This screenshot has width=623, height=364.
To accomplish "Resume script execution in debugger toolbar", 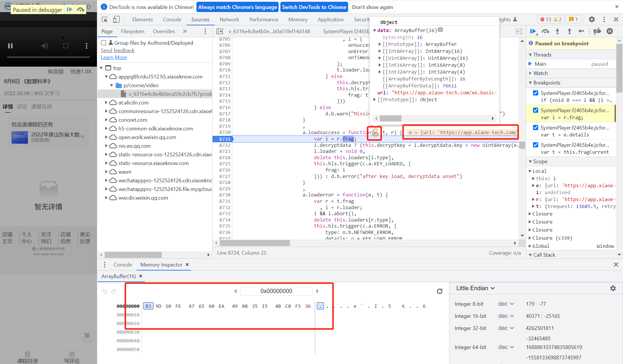I will pyautogui.click(x=533, y=31).
